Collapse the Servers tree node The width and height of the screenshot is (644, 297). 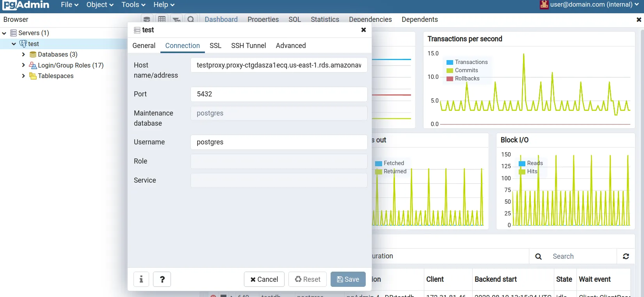click(x=4, y=33)
